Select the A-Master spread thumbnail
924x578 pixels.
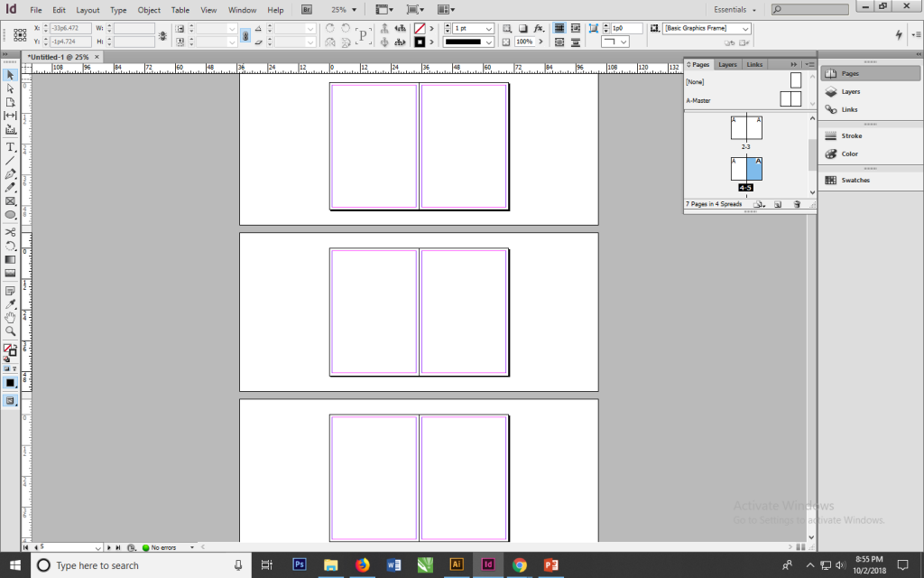pos(790,99)
